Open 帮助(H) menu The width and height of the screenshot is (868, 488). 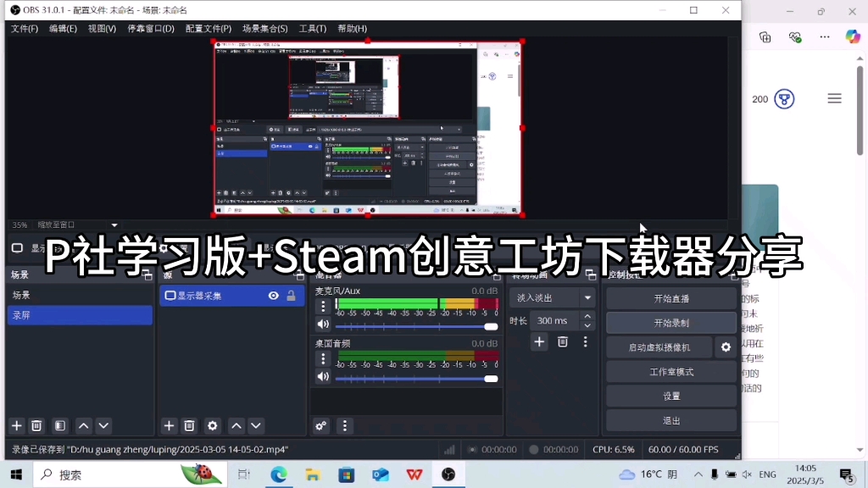(352, 28)
